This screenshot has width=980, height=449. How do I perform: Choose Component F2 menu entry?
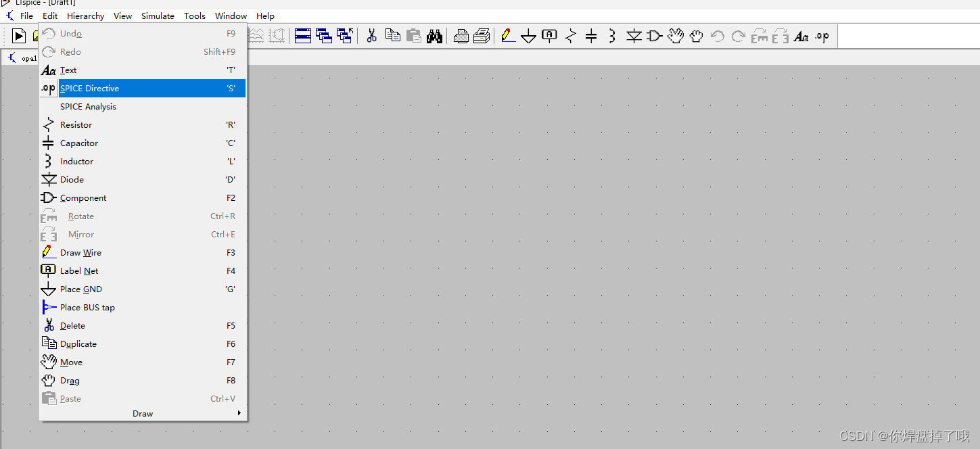(x=143, y=198)
